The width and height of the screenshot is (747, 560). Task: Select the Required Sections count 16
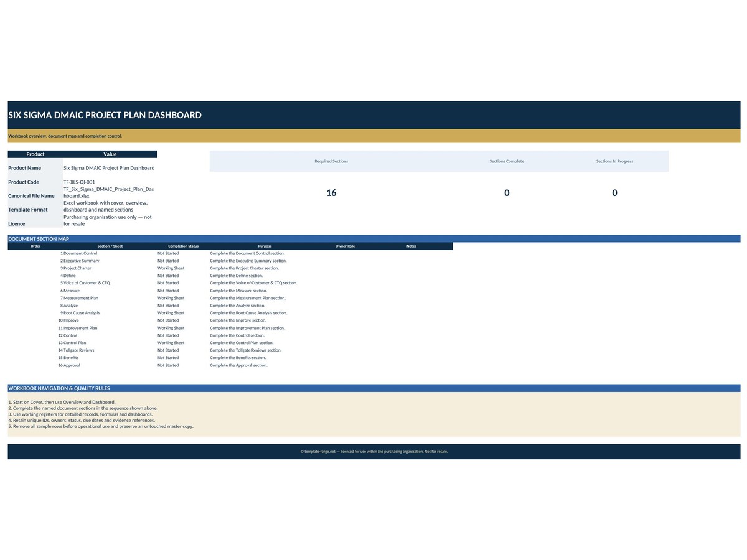[x=331, y=193]
